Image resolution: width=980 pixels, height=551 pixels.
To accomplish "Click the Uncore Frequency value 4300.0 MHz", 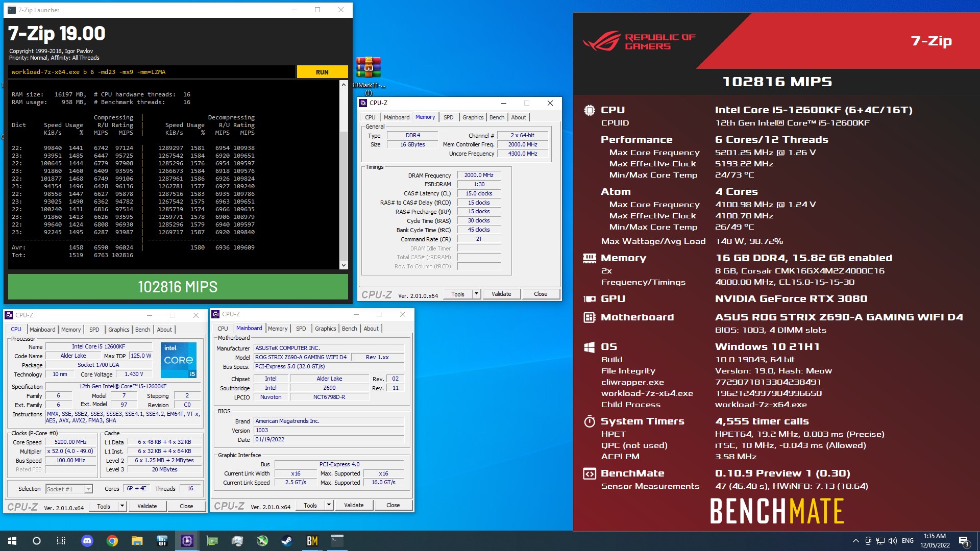I will 523,154.
